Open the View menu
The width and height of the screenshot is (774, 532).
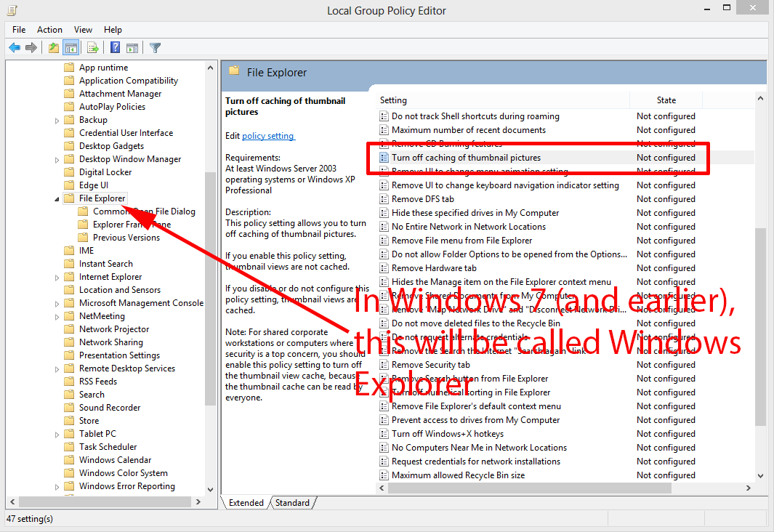(83, 30)
